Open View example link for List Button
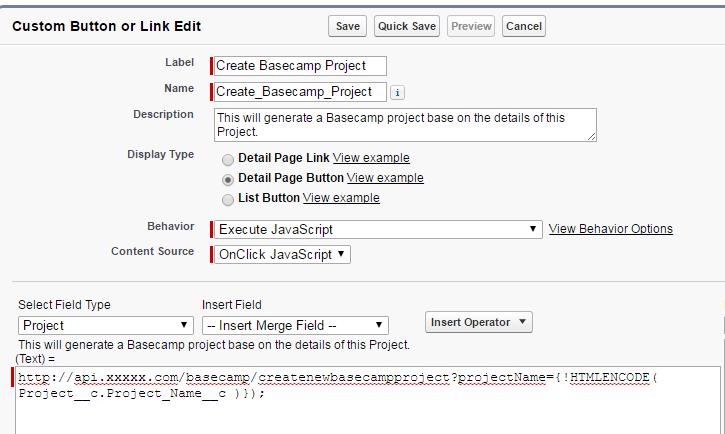Image resolution: width=725 pixels, height=434 pixels. click(341, 198)
